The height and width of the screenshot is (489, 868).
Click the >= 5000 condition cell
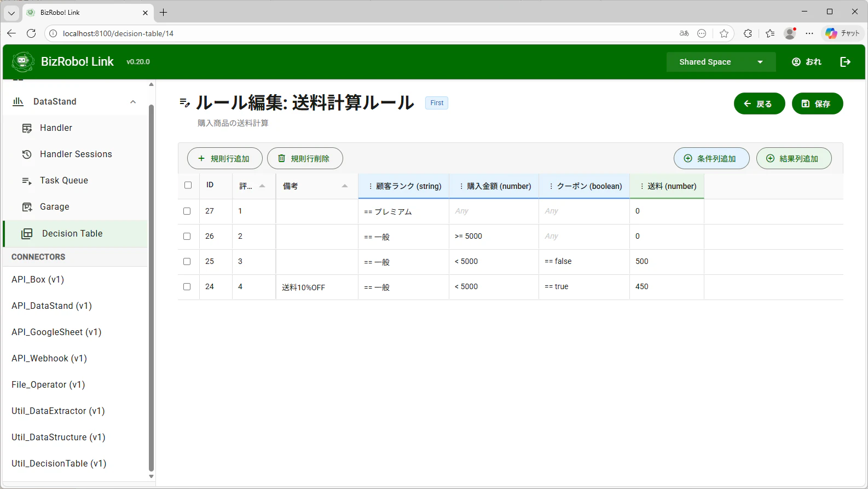click(x=494, y=237)
